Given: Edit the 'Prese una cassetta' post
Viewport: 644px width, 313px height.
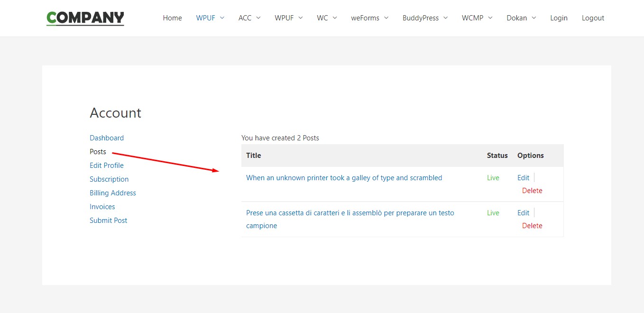Looking at the screenshot, I should 523,213.
